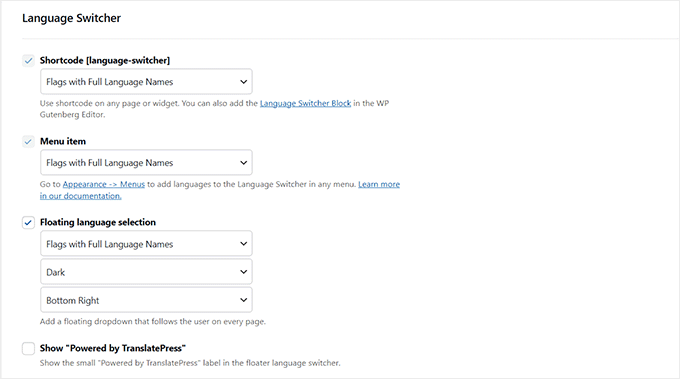Click the 'Add a floating dropdown' description text
This screenshot has width=680, height=379.
coord(153,322)
